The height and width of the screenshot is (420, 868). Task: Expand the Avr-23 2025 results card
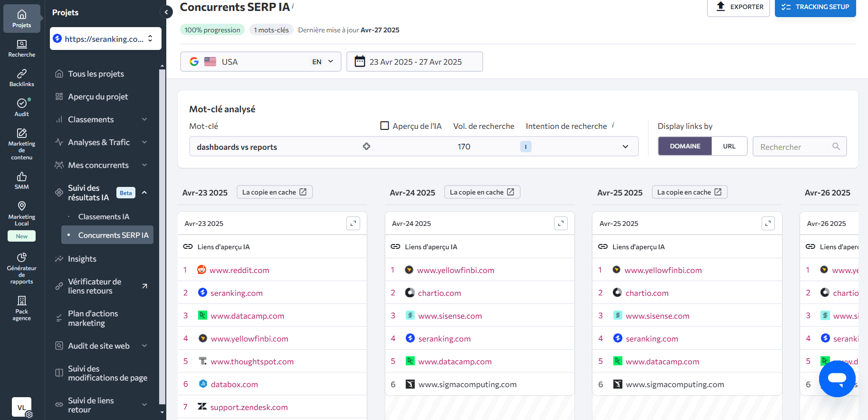pyautogui.click(x=353, y=223)
